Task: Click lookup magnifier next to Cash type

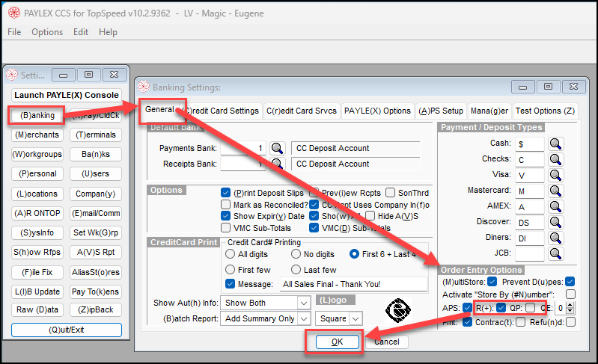Action: [555, 144]
